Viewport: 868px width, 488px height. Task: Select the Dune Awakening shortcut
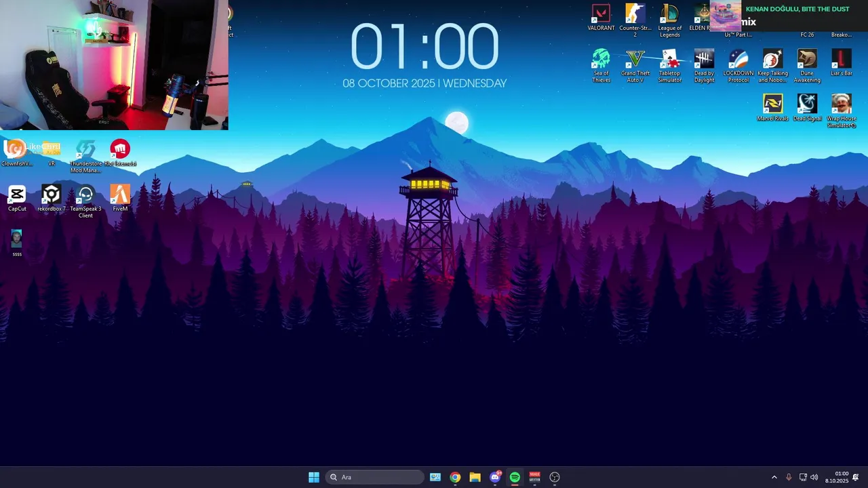click(x=807, y=66)
